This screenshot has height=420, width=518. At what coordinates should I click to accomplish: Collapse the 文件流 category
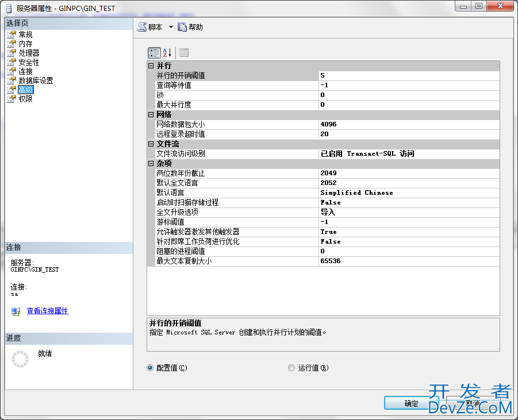(151, 144)
